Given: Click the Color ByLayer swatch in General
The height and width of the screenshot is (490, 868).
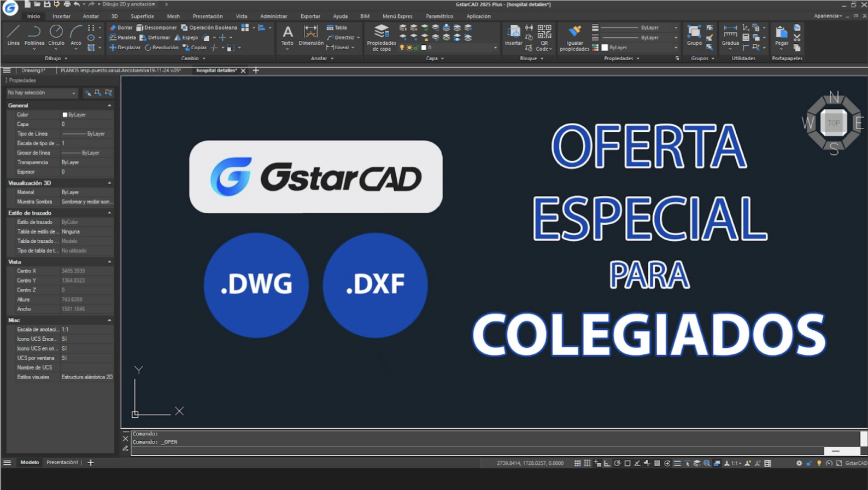Looking at the screenshot, I should [65, 115].
